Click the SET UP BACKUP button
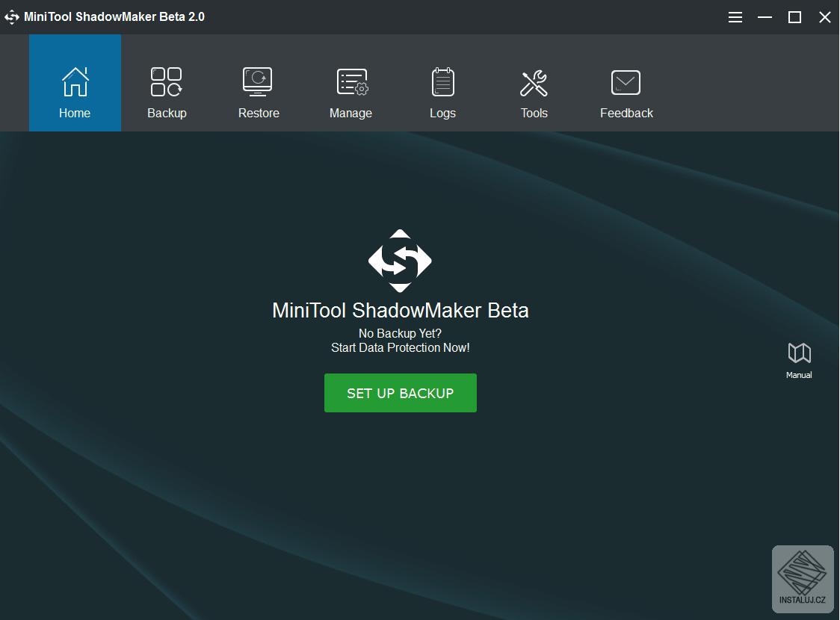This screenshot has height=620, width=840. (x=400, y=393)
